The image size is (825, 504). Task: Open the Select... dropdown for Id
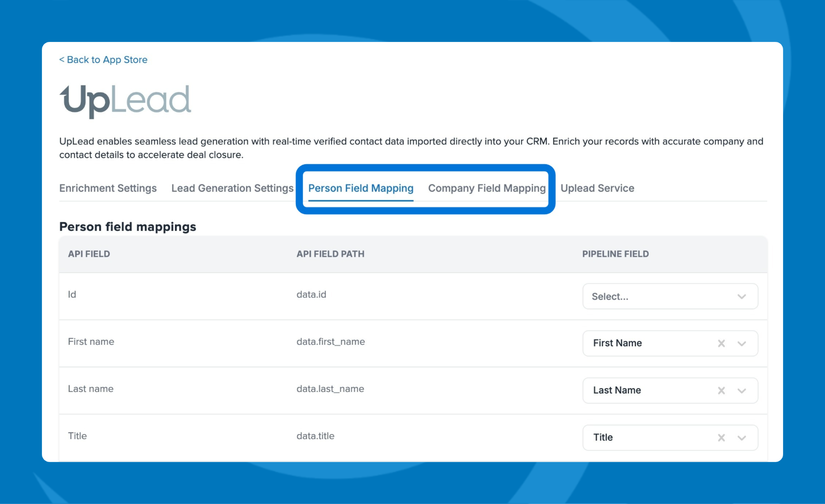tap(670, 296)
